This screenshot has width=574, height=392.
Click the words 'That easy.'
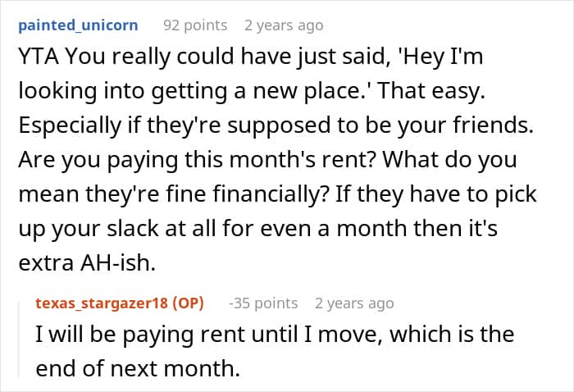(x=430, y=91)
